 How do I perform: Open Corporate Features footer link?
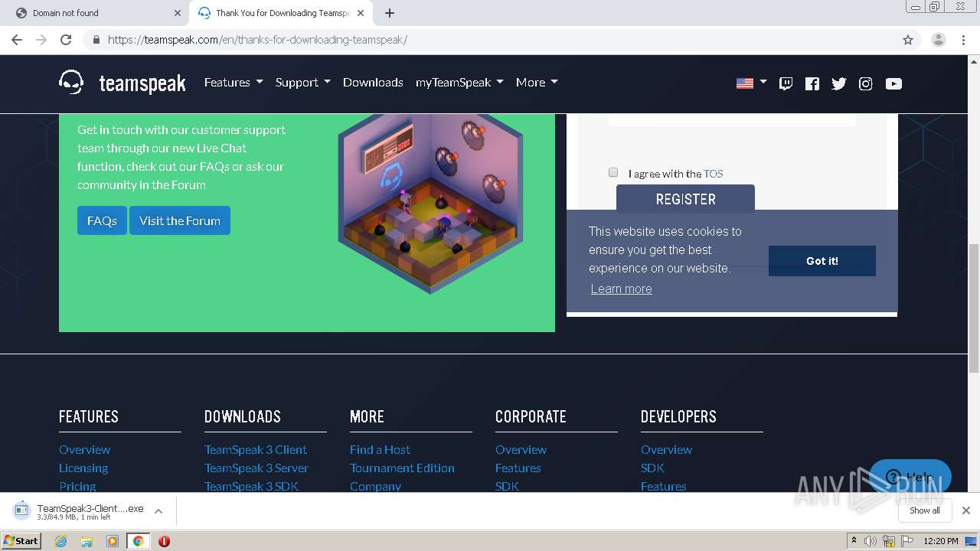click(x=518, y=468)
